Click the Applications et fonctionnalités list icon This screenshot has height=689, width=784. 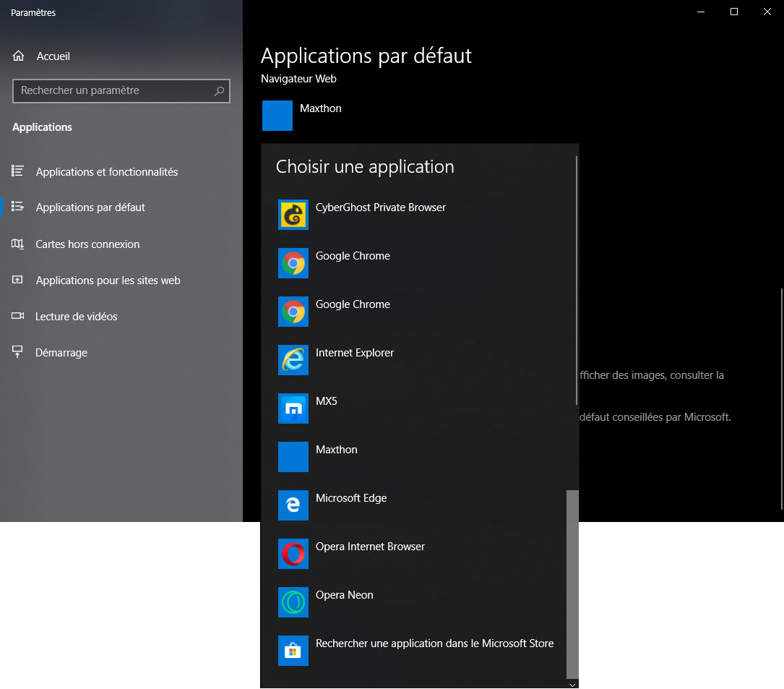17,171
